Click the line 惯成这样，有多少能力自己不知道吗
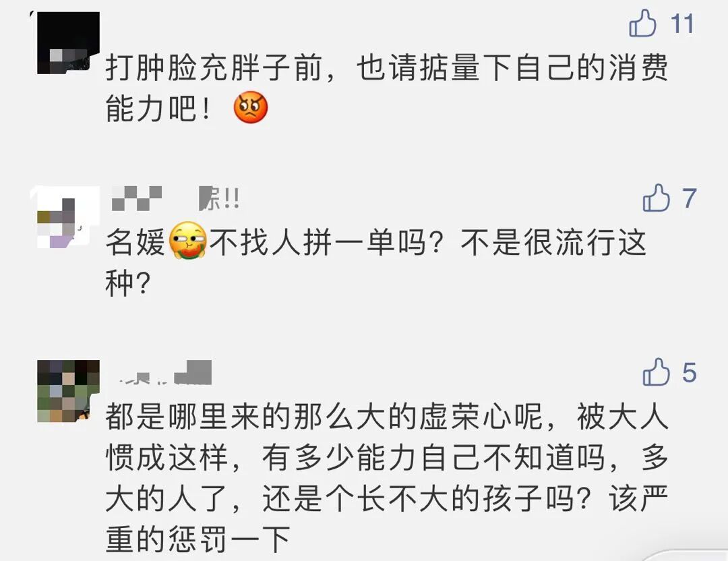This screenshot has height=561, width=728. coord(355,458)
